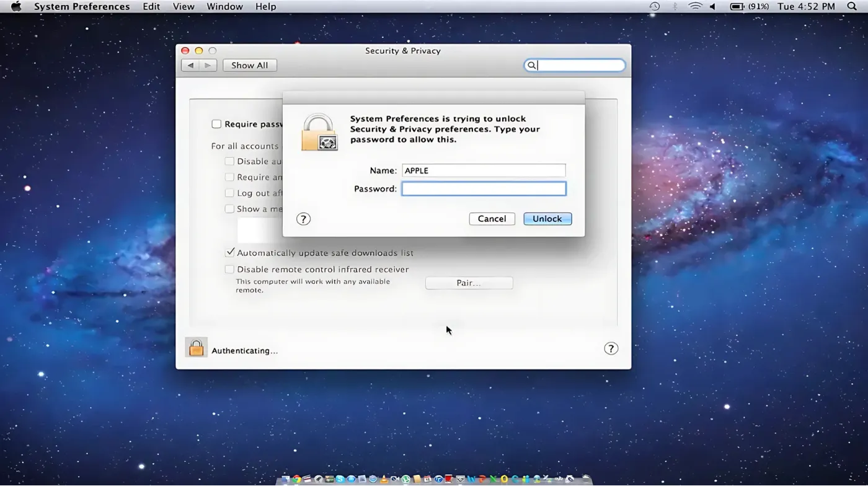
Task: Click the back arrow in the toolbar
Action: tap(190, 65)
